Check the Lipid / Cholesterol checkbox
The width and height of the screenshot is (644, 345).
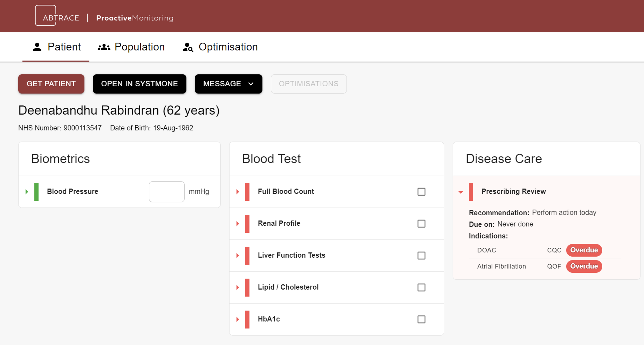coord(421,287)
